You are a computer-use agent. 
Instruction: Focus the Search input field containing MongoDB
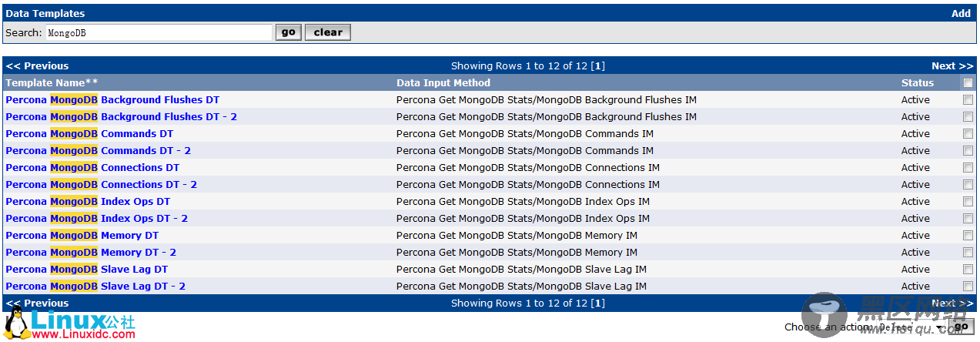click(159, 32)
